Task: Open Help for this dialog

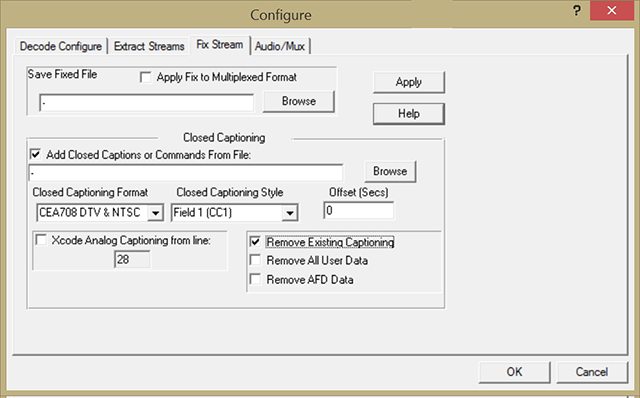Action: click(x=409, y=113)
